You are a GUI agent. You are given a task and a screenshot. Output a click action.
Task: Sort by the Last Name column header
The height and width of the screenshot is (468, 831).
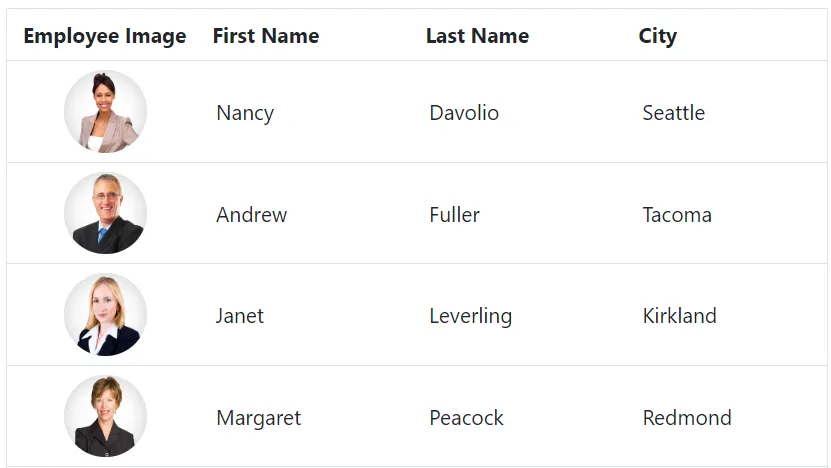(477, 36)
